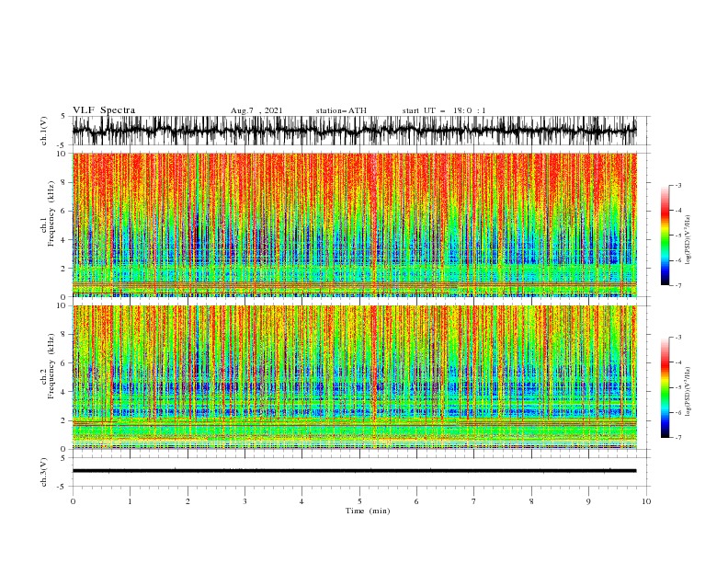728x563 pixels.
Task: Click the -5 tick on ch.3(V) axis
Action: point(63,487)
